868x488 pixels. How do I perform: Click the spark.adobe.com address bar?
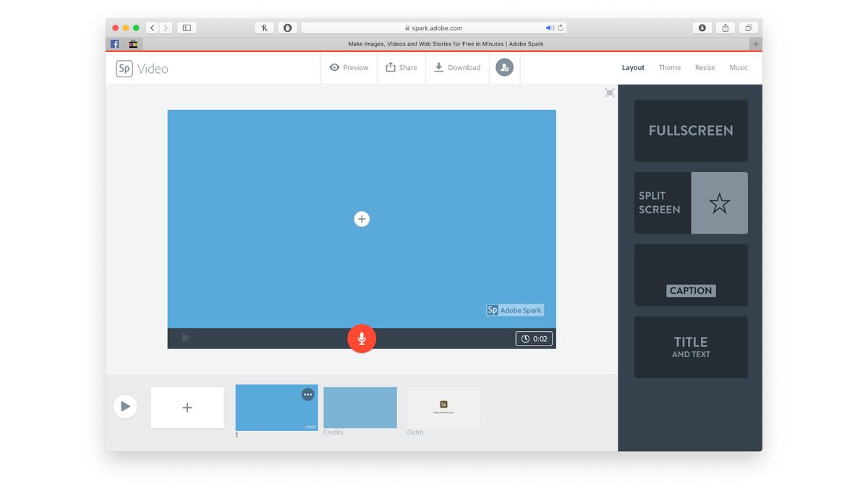(434, 28)
